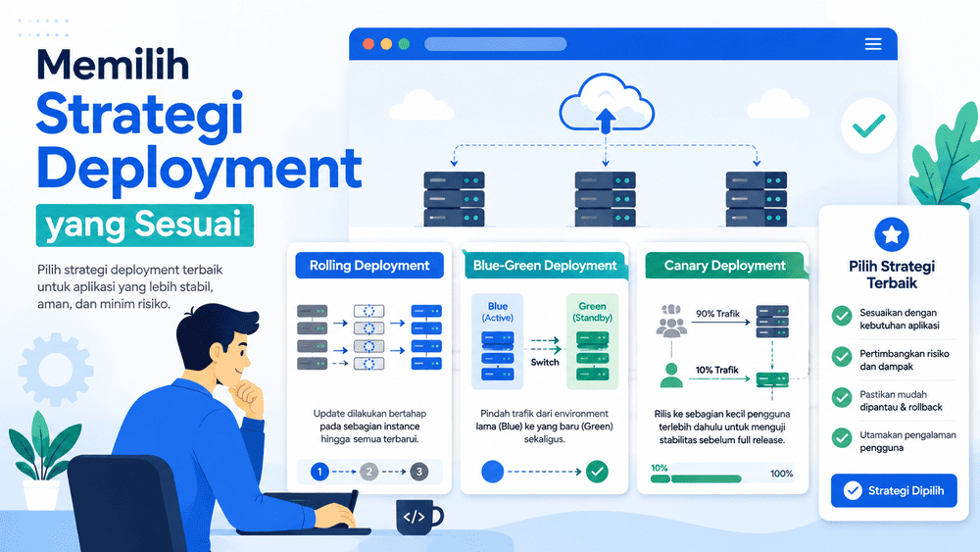Select the dark server receiving 90% traffic

(772, 322)
